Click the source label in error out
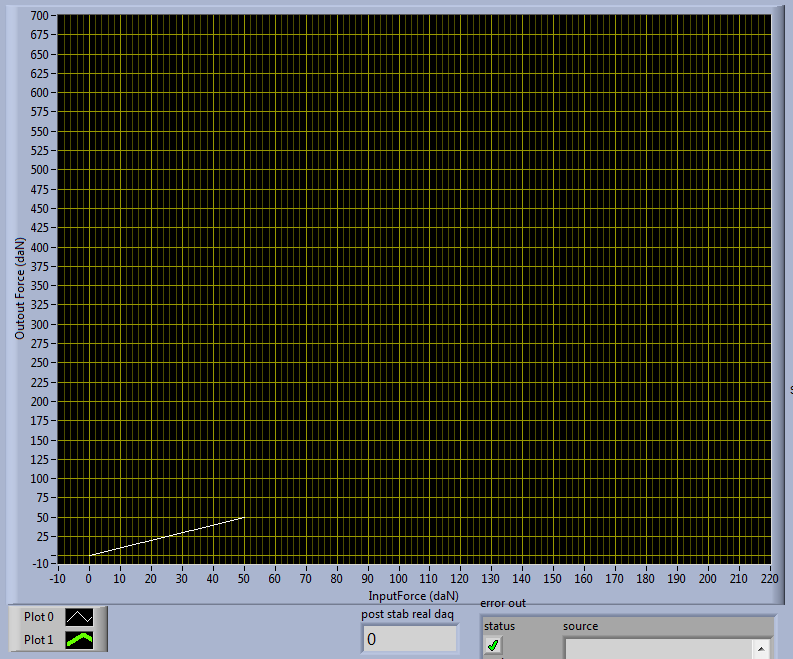Viewport: 793px width, 659px height. [x=580, y=626]
